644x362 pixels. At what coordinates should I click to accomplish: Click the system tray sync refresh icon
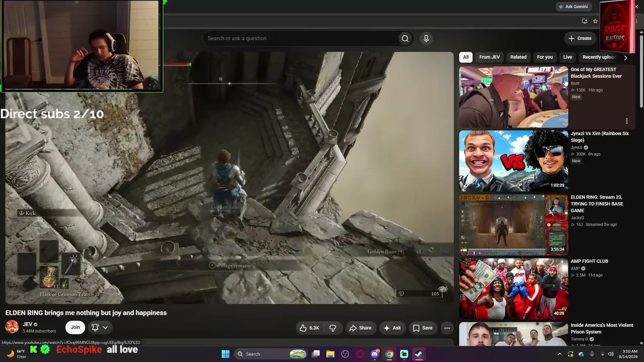pos(571,354)
